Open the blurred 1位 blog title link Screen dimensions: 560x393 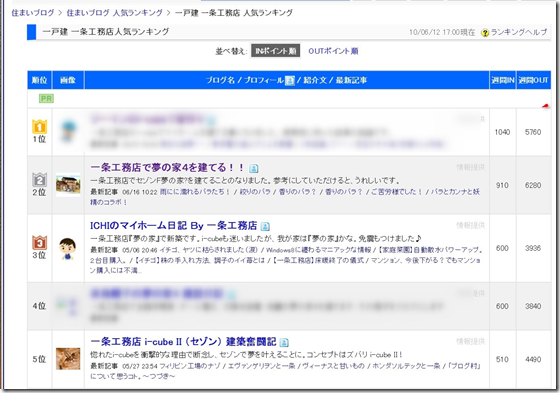click(x=147, y=119)
